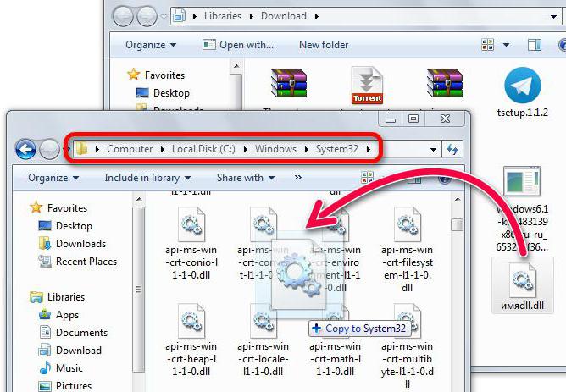Click file list scroll thumb in System32 window
This screenshot has height=392, width=566.
click(457, 224)
